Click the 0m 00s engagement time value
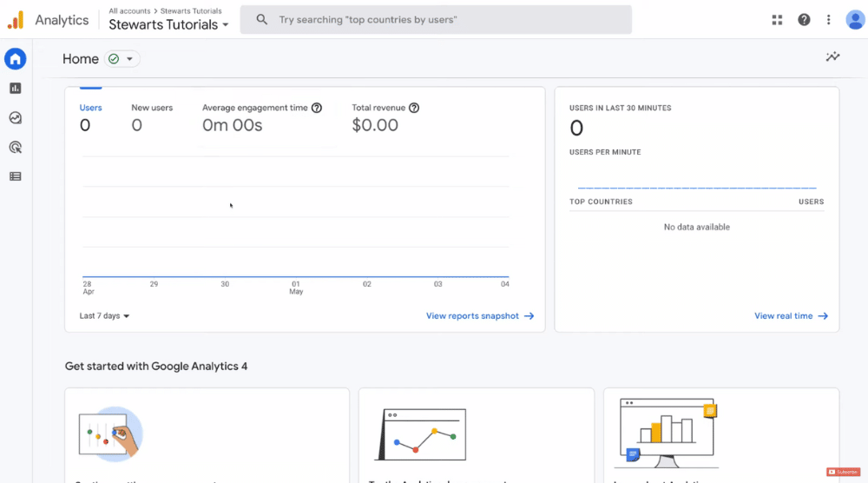Image resolution: width=868 pixels, height=483 pixels. point(232,125)
